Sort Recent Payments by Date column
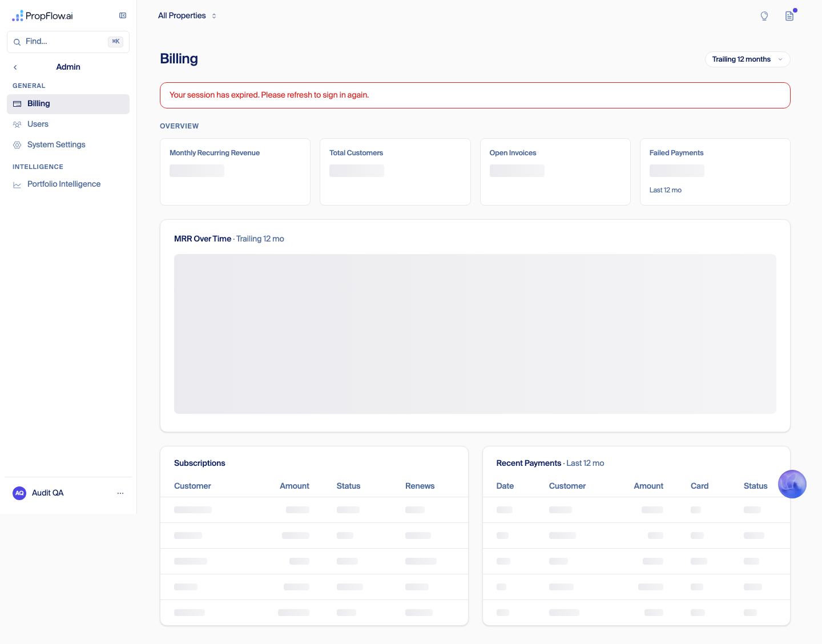822x644 pixels. point(505,486)
